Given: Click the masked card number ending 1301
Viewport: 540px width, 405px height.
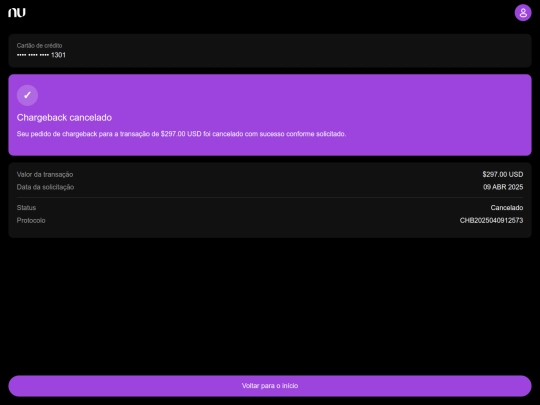Looking at the screenshot, I should [41, 55].
